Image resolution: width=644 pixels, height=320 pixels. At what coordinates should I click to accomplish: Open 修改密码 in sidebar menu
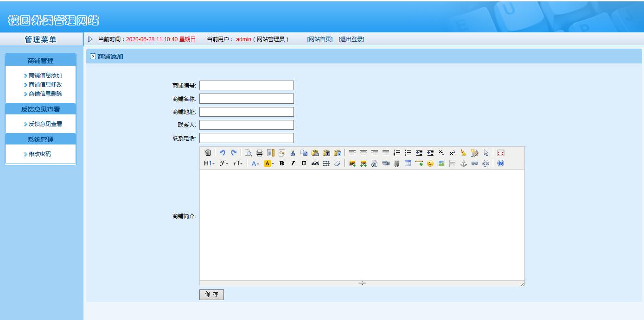click(x=39, y=154)
